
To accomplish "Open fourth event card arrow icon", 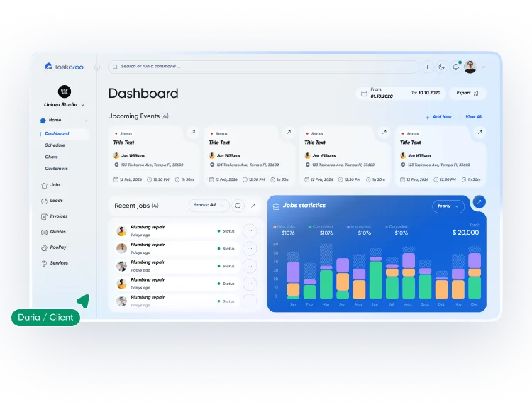I will pyautogui.click(x=480, y=132).
